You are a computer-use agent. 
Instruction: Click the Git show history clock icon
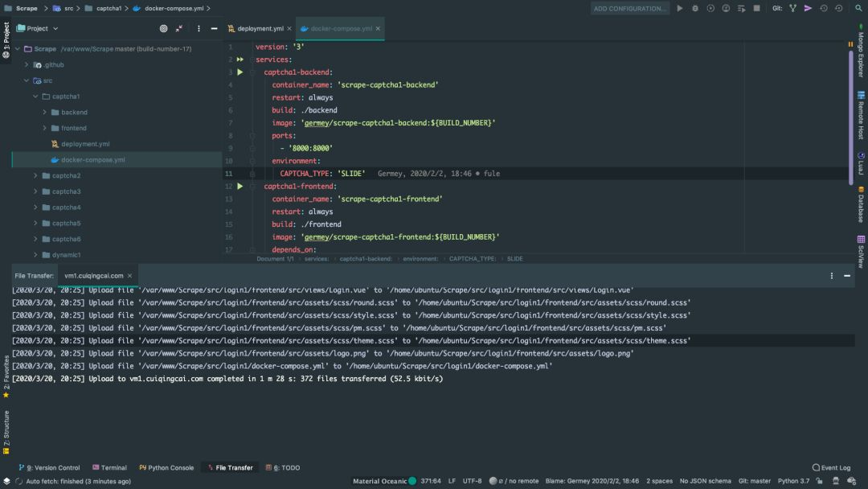point(823,8)
